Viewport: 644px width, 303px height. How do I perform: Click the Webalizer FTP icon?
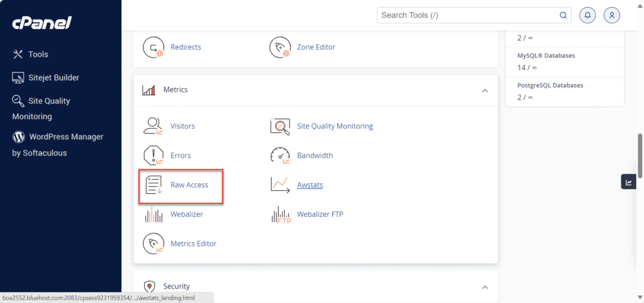coord(280,215)
